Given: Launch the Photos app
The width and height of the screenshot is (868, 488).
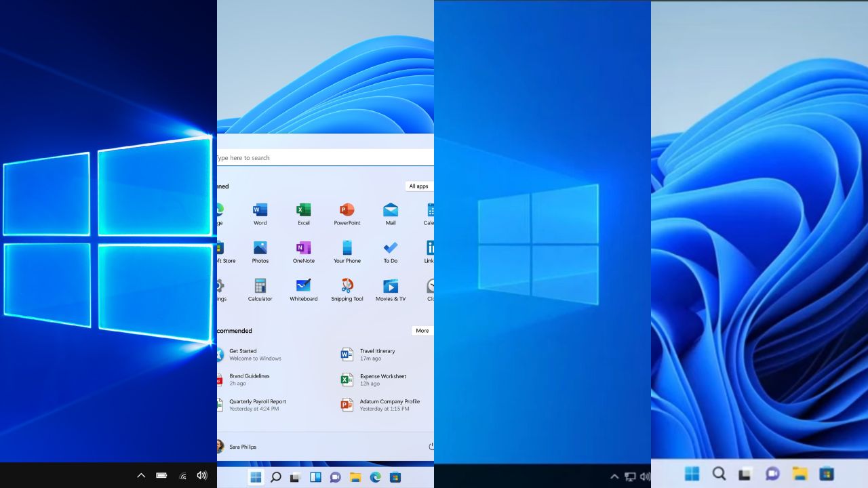Looking at the screenshot, I should pyautogui.click(x=260, y=251).
